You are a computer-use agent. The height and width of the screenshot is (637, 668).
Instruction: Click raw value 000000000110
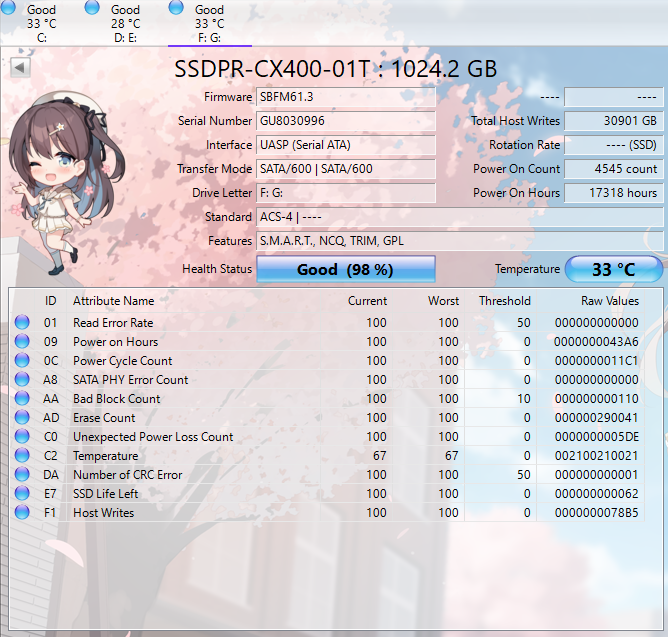(x=596, y=398)
